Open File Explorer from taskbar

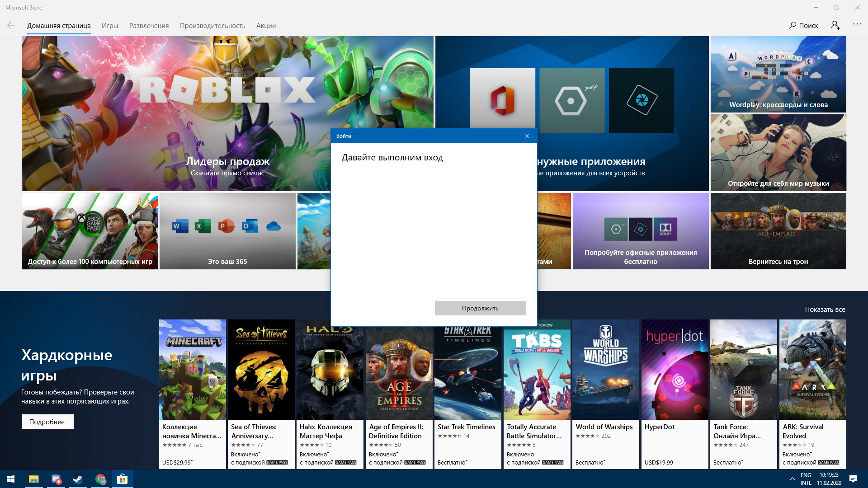pos(34,479)
